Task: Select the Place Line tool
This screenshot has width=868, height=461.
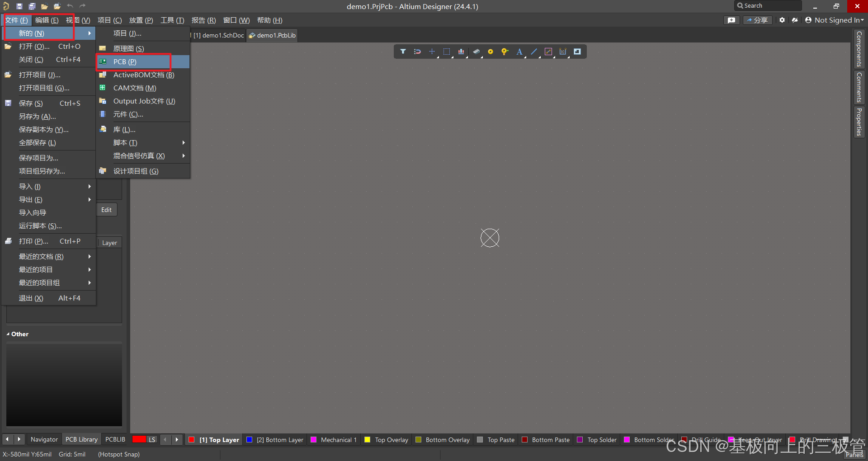Action: [x=534, y=52]
